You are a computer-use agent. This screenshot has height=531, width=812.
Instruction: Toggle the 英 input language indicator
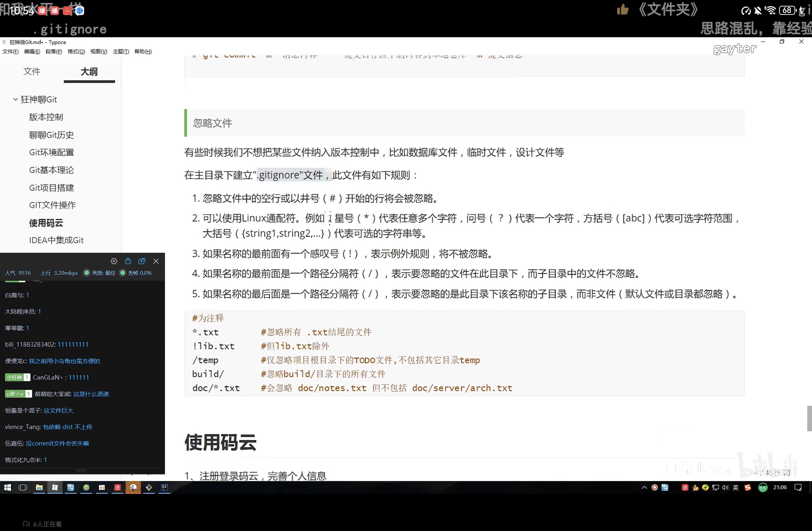[736, 487]
